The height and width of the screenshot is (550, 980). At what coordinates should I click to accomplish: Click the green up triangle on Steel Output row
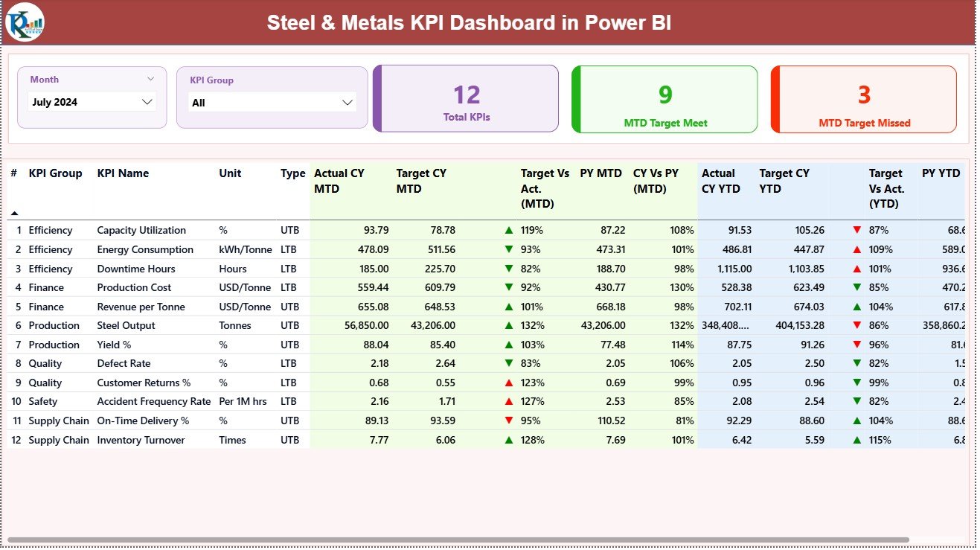tap(508, 325)
